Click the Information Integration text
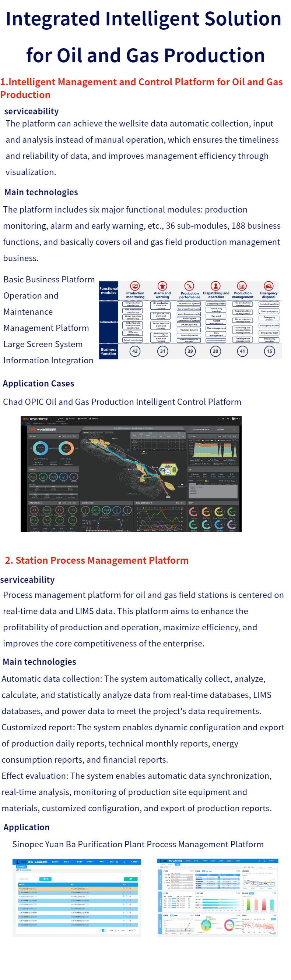The width and height of the screenshot is (291, 980). click(x=48, y=360)
